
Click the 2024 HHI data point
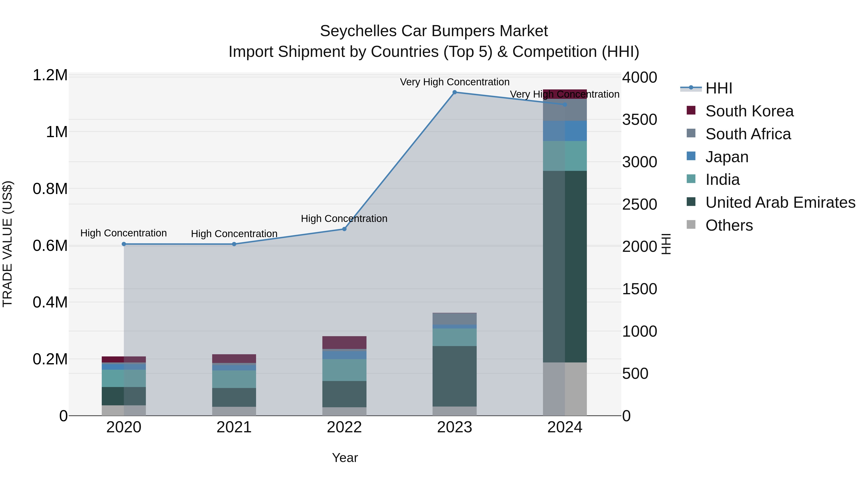[x=565, y=104]
